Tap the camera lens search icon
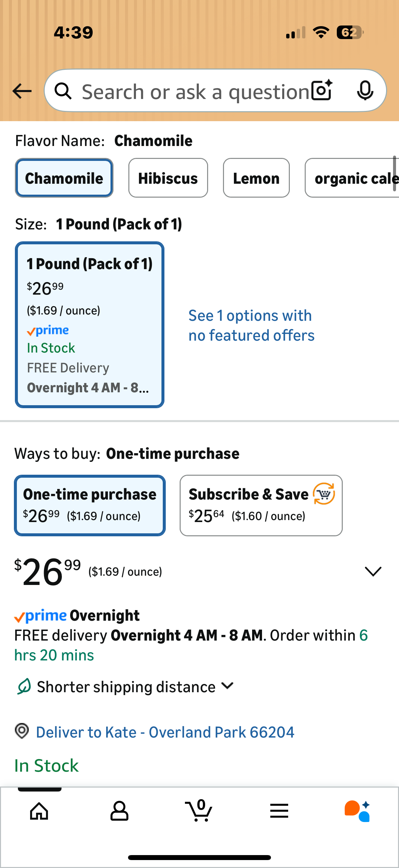The image size is (399, 868). tap(322, 90)
